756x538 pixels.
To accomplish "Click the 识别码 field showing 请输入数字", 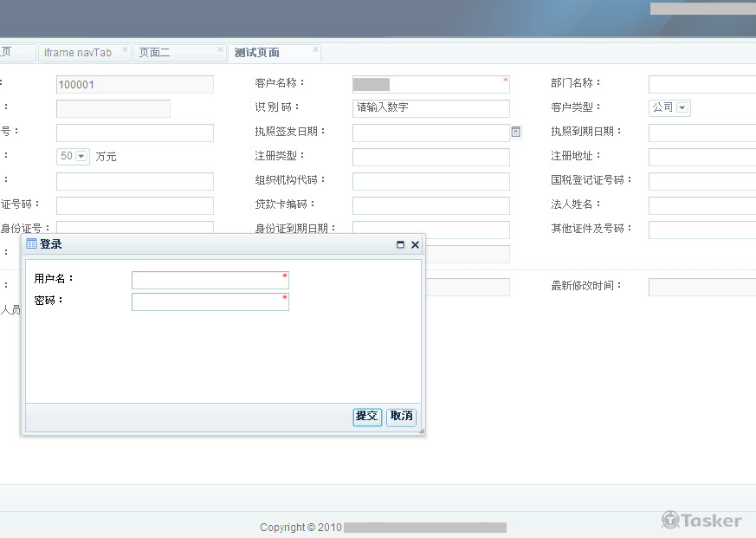I will click(430, 108).
